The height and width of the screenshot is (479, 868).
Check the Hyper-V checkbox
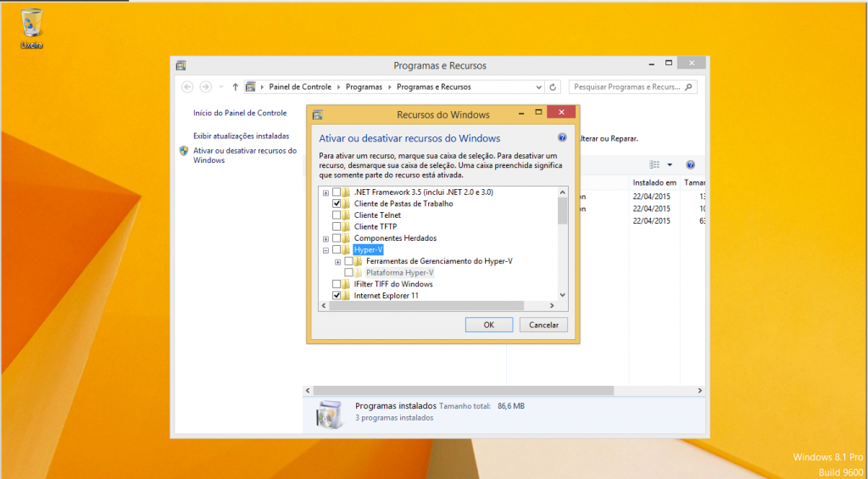[337, 250]
